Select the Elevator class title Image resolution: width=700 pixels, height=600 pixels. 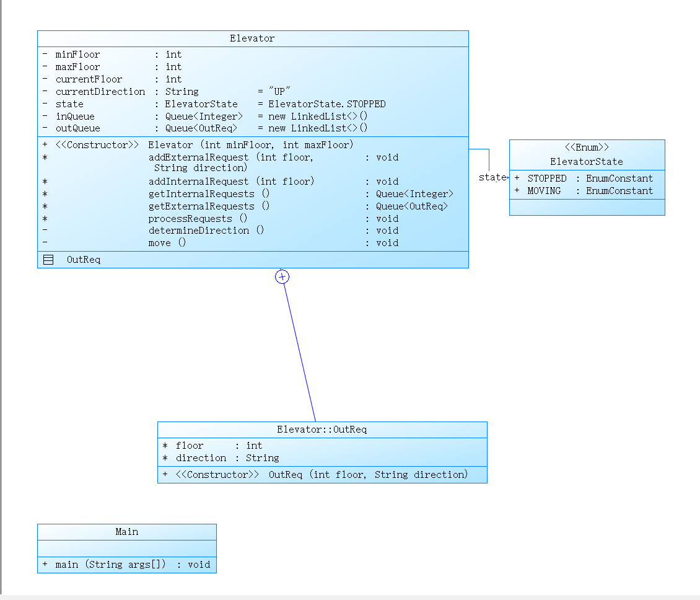coord(252,38)
